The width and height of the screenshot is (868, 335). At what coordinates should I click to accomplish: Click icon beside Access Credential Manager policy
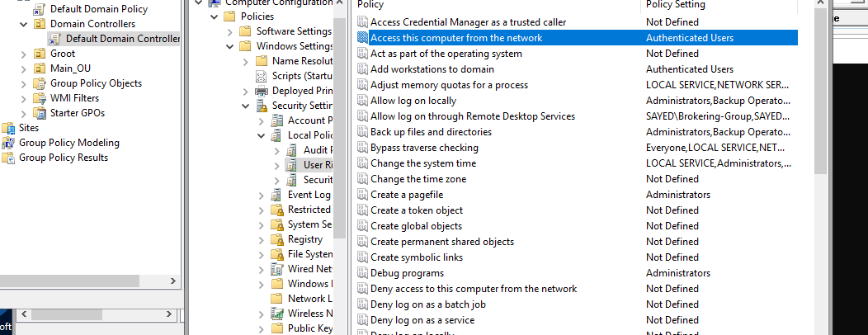pos(362,22)
